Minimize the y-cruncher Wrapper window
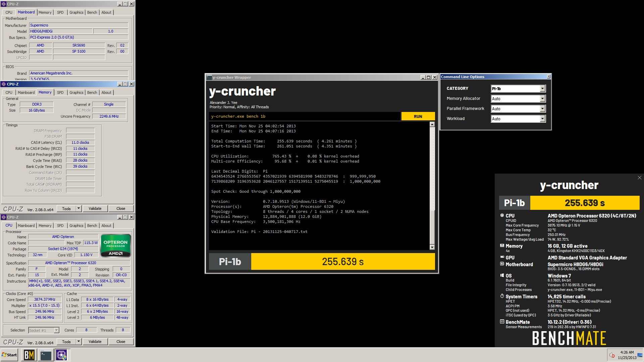 pyautogui.click(x=423, y=77)
